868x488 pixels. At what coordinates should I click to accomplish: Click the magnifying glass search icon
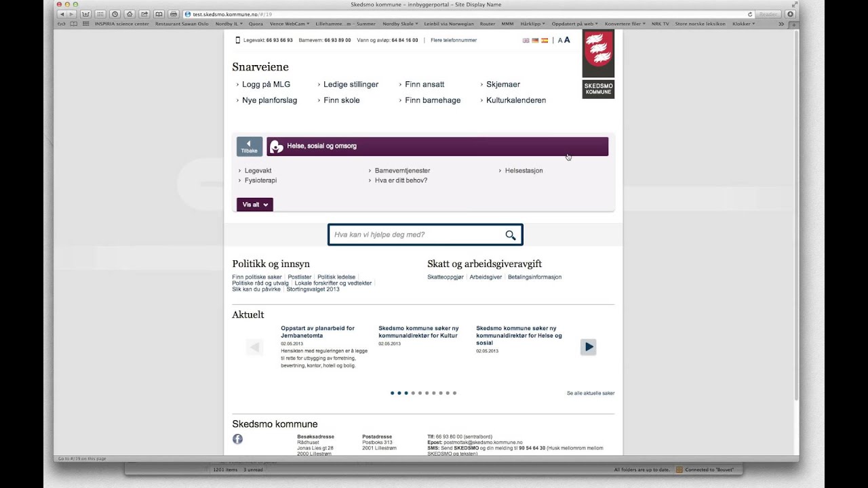click(x=511, y=235)
